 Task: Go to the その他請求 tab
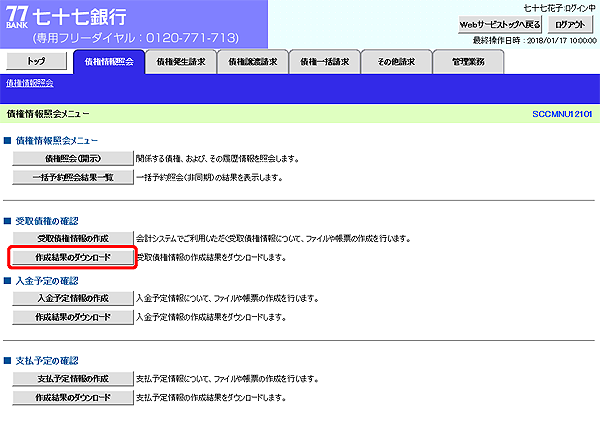(x=396, y=62)
